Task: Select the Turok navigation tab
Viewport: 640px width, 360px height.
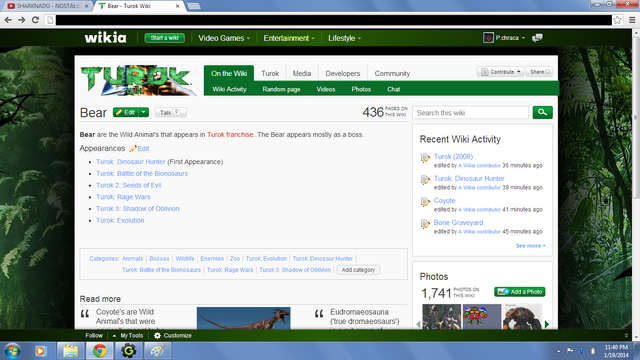Action: 270,73
